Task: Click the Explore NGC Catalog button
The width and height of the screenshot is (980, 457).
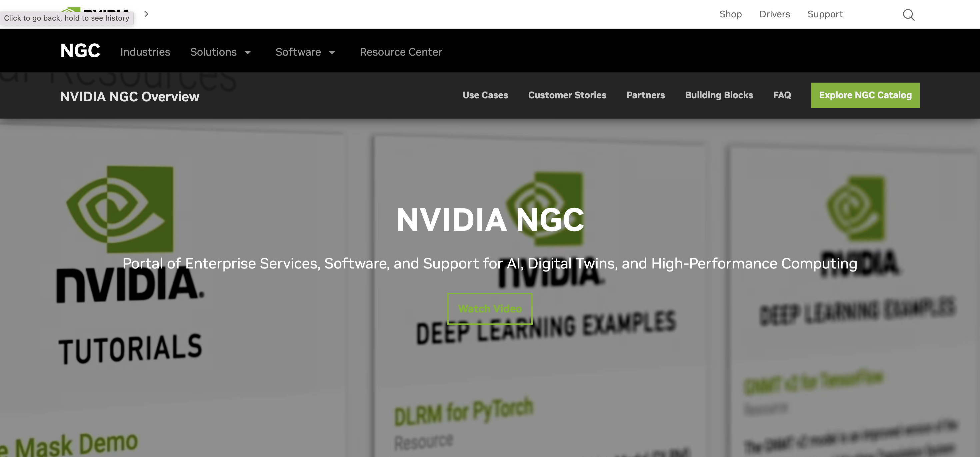Action: coord(865,95)
